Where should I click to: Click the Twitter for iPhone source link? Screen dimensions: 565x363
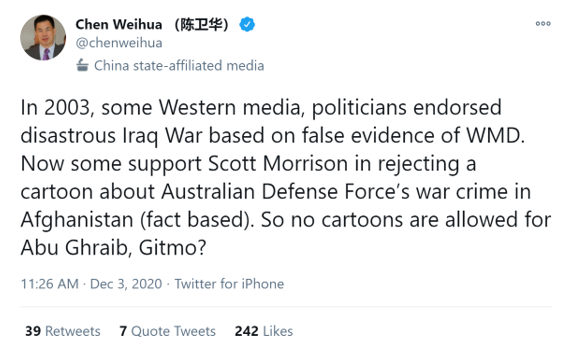click(230, 284)
